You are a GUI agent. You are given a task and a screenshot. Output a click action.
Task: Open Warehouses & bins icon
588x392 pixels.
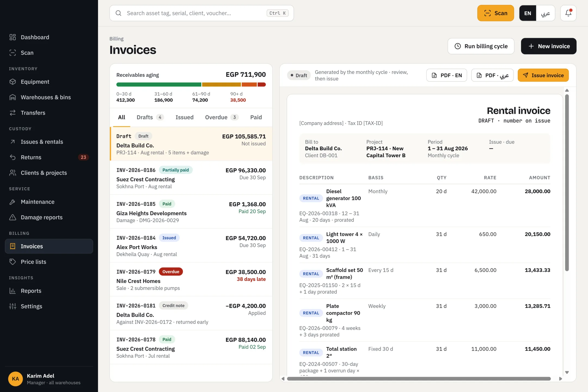13,97
